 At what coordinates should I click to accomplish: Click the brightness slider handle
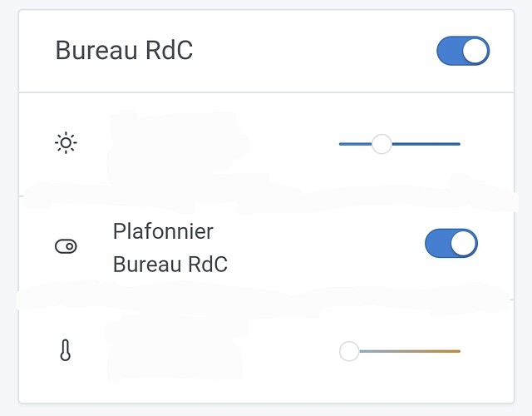point(382,144)
